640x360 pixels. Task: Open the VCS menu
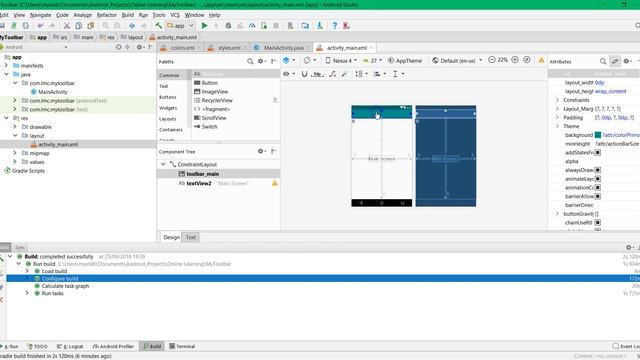175,15
